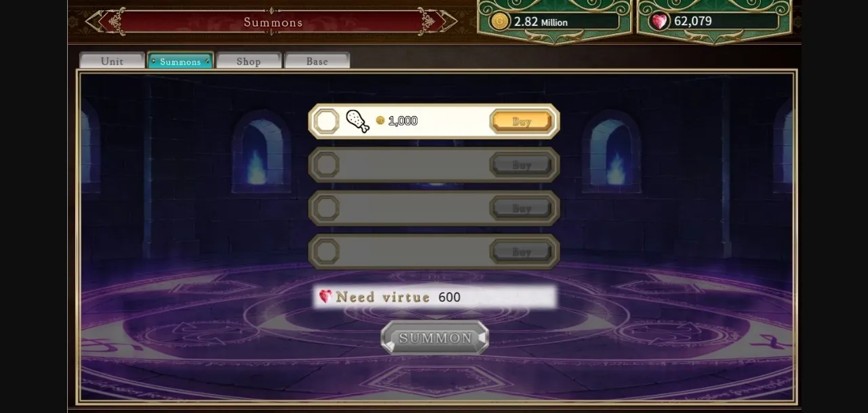
Task: Click the pink virtue heart icon at top
Action: (658, 21)
